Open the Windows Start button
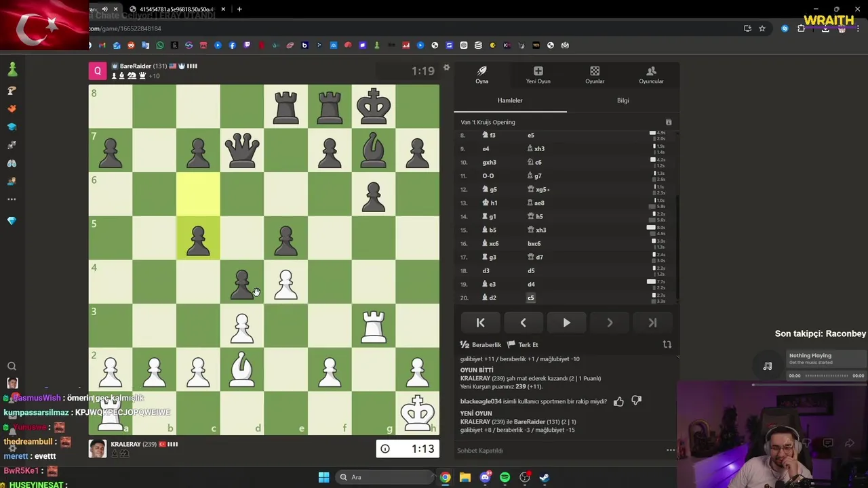Image resolution: width=868 pixels, height=488 pixels. click(323, 477)
